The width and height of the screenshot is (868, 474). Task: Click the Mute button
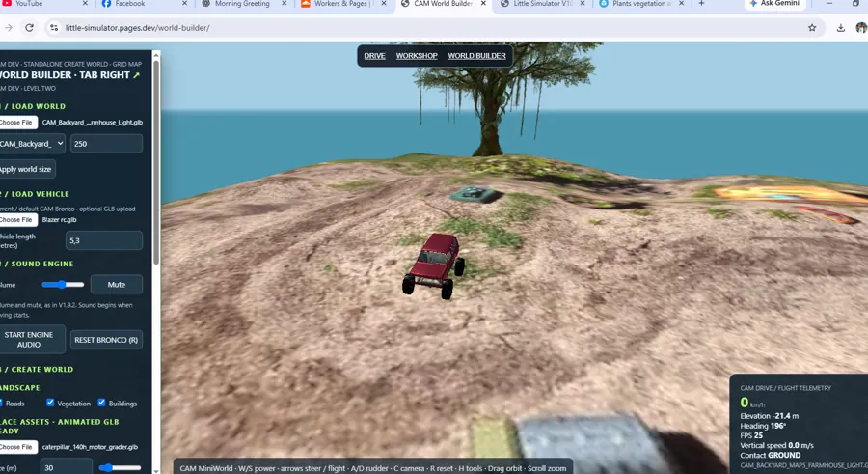click(x=117, y=285)
